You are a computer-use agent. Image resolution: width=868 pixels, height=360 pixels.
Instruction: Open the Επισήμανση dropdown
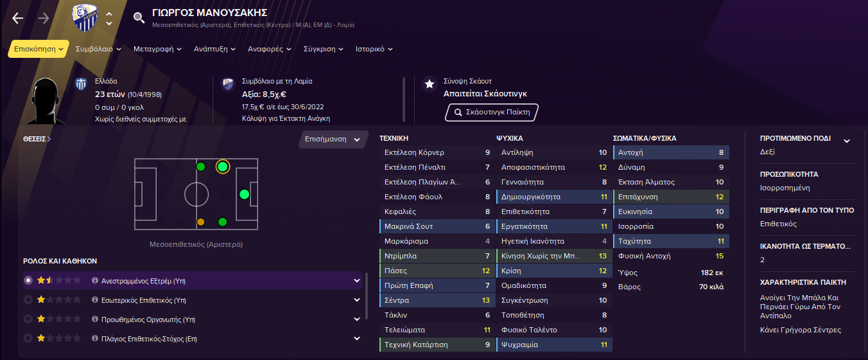333,139
